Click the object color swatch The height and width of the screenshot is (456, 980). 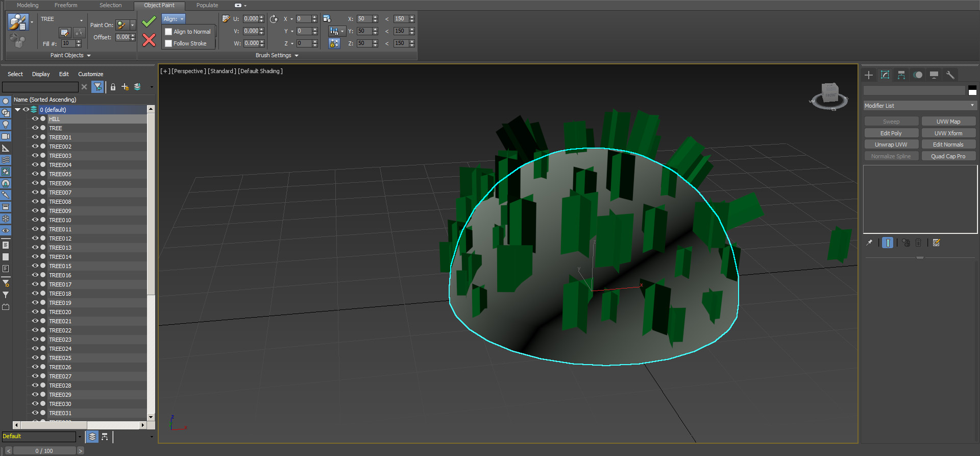click(x=972, y=91)
